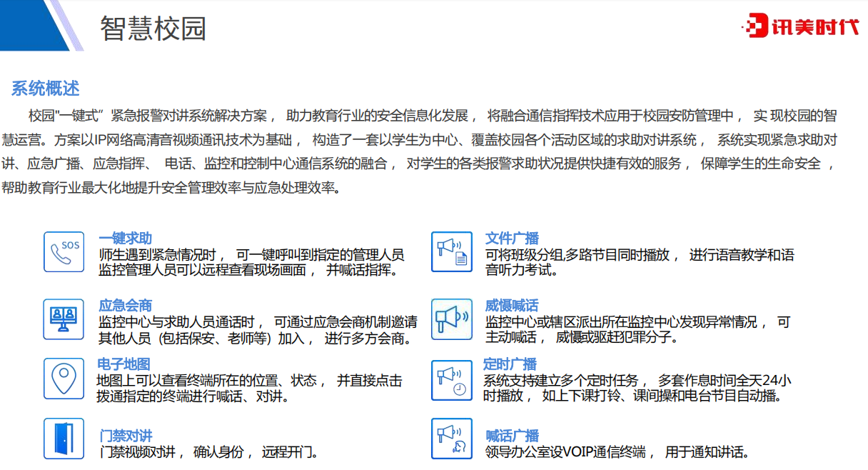This screenshot has width=868, height=470.
Task: Click the SOS phone icon
Action: (64, 251)
